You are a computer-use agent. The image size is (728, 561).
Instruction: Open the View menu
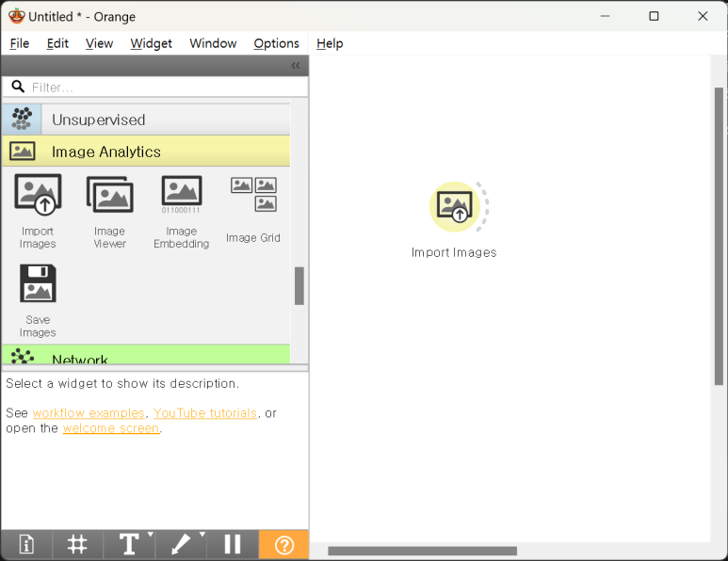click(x=99, y=43)
